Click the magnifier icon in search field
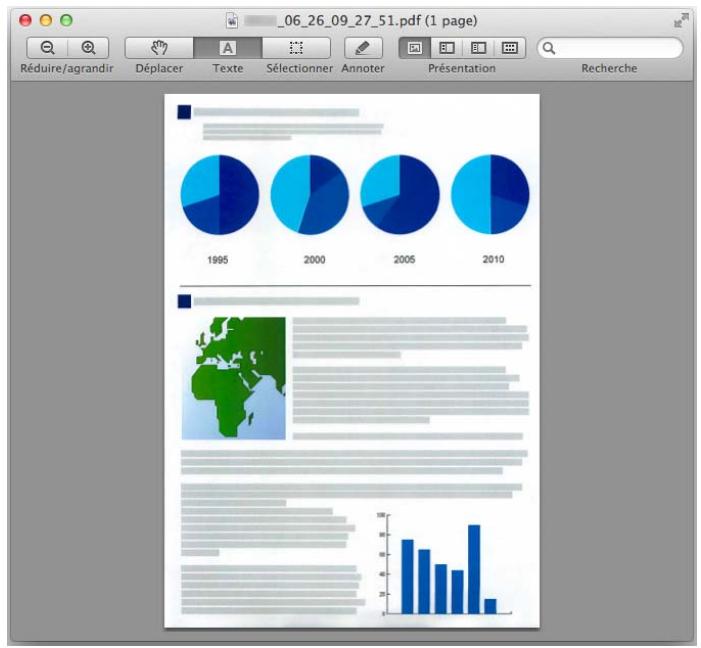This screenshot has height=648, width=701. [x=550, y=47]
